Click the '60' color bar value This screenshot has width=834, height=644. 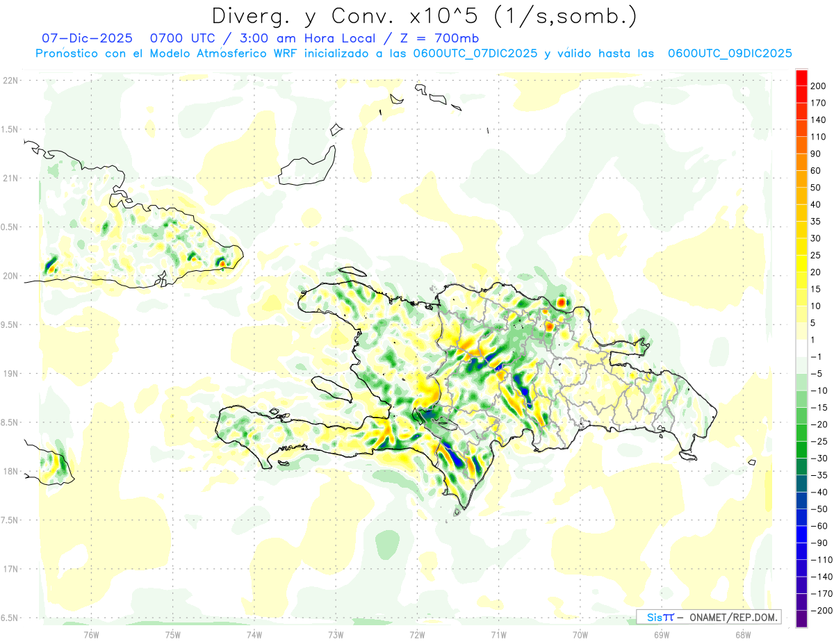(816, 171)
